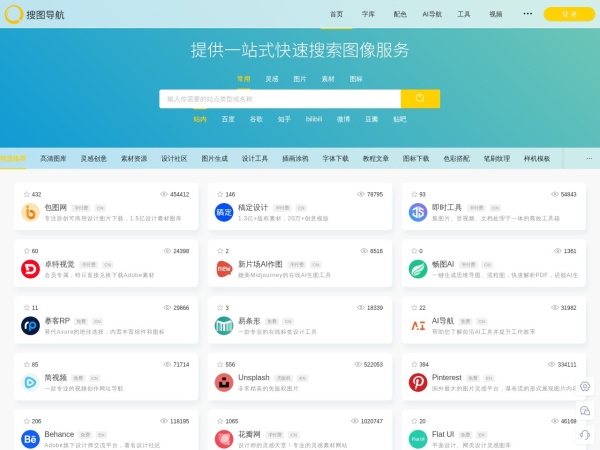Select 知乎 search engine option
600x450 pixels.
point(284,119)
